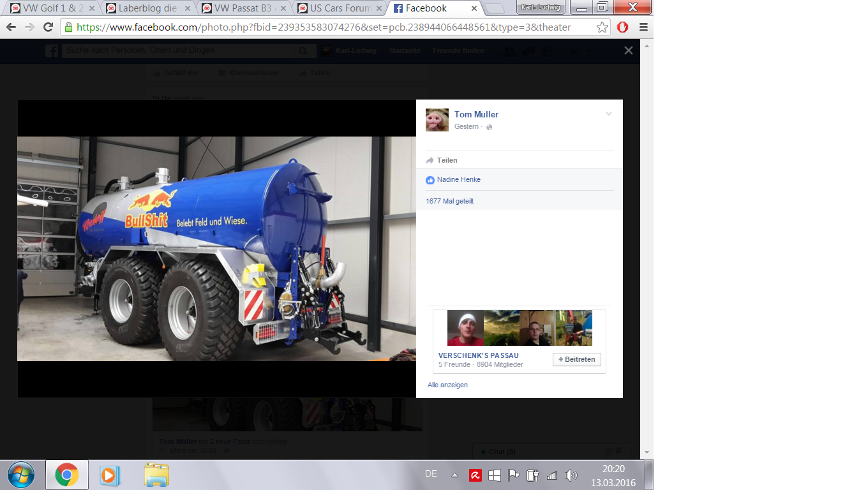Go forward in the browser
The width and height of the screenshot is (868, 490).
(29, 27)
